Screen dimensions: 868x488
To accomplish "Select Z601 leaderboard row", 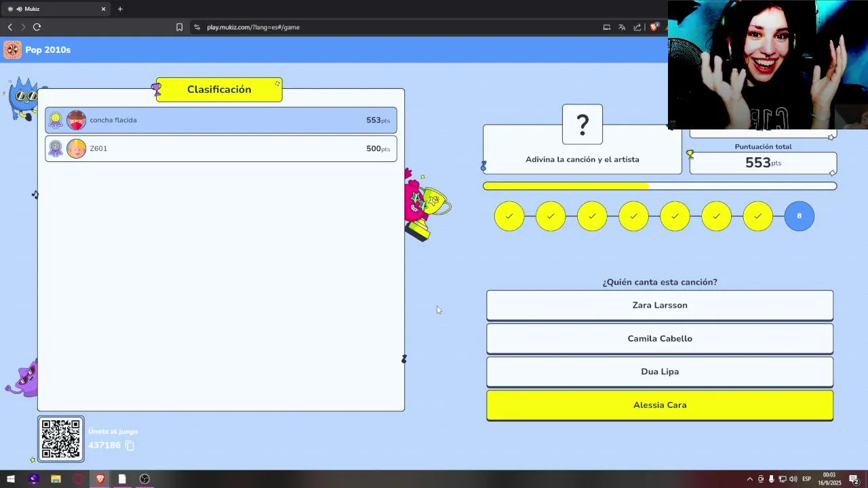I will coord(221,148).
